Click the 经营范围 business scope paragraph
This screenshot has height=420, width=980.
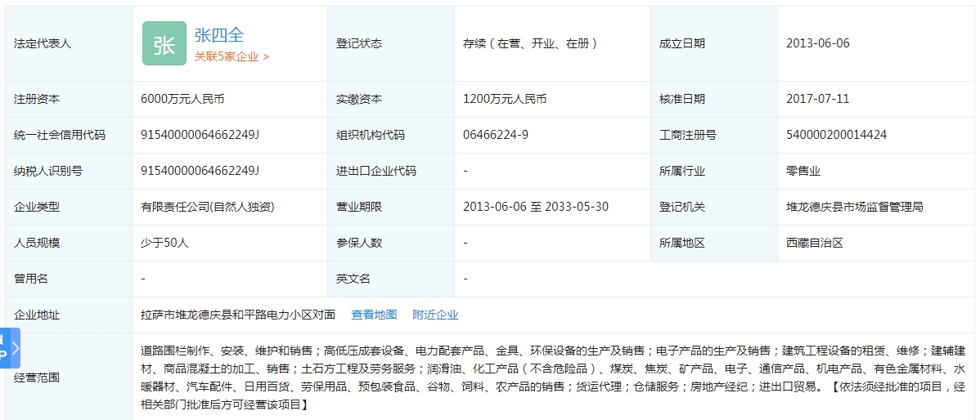tap(552, 377)
